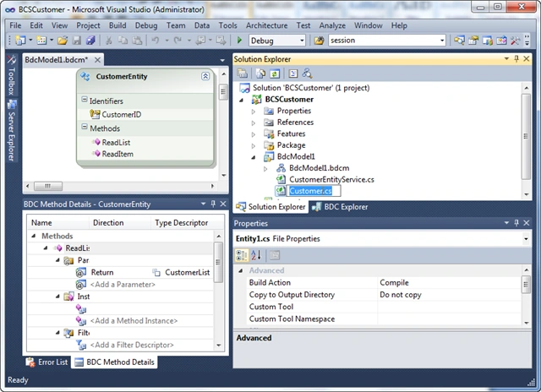541x392 pixels.
Task: Expand the Properties node in Solution Explorer
Action: tap(254, 112)
